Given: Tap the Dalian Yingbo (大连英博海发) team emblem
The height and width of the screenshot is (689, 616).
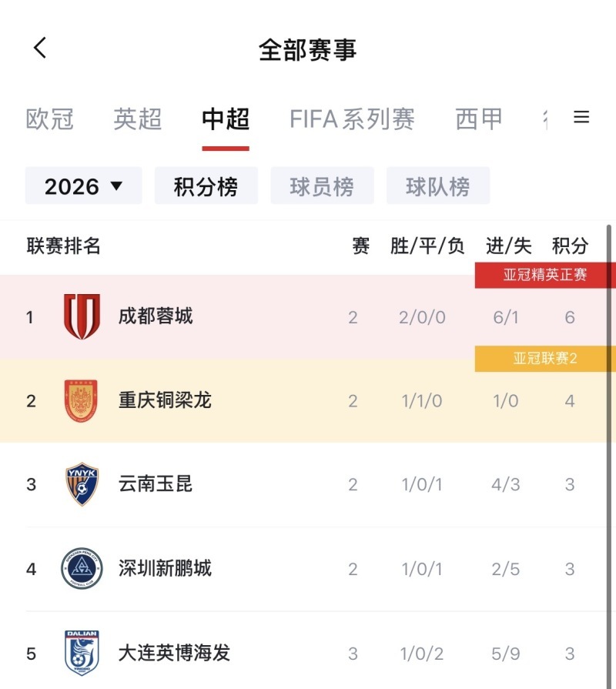Looking at the screenshot, I should (x=81, y=653).
